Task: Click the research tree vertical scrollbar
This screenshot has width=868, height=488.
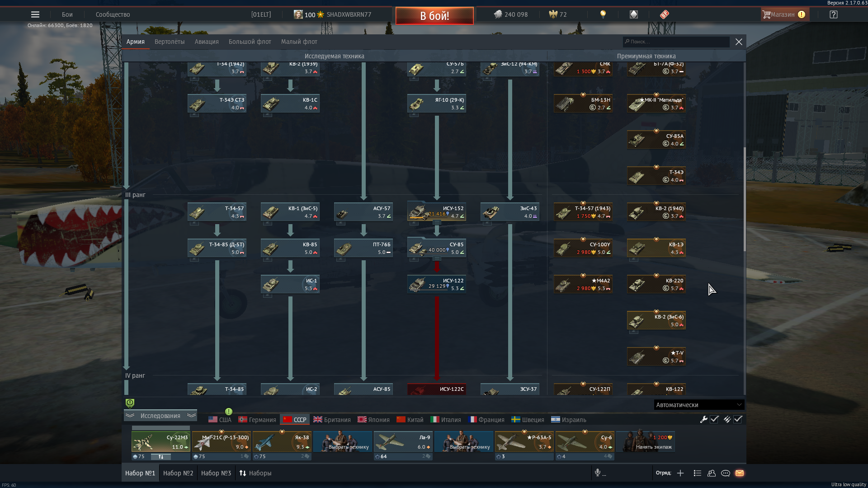Action: click(744, 199)
